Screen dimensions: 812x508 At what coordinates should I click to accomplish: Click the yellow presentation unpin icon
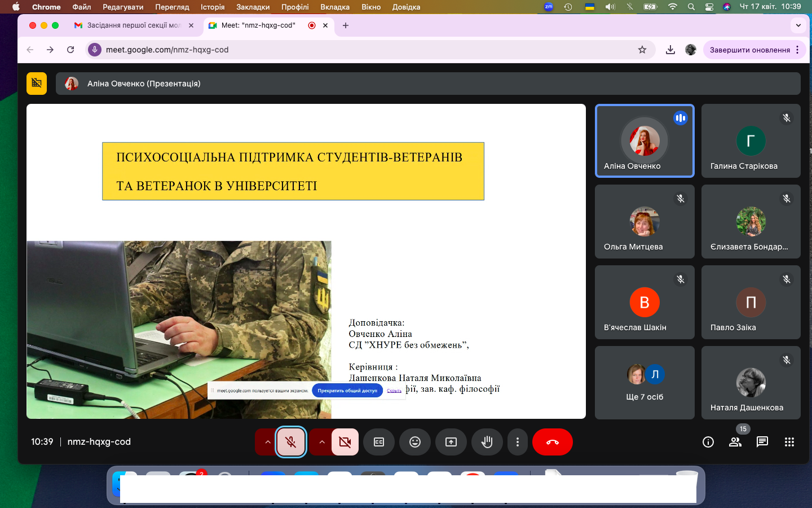(37, 84)
